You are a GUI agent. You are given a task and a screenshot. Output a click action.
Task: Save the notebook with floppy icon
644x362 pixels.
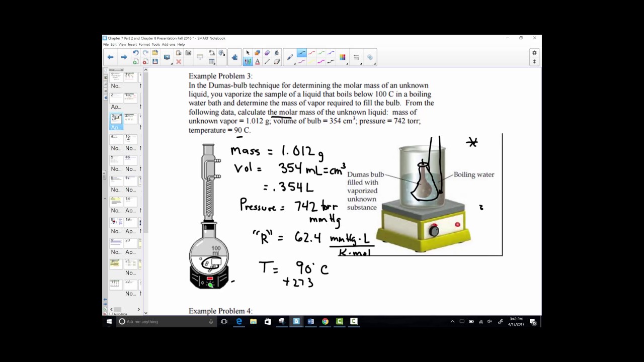click(x=155, y=61)
